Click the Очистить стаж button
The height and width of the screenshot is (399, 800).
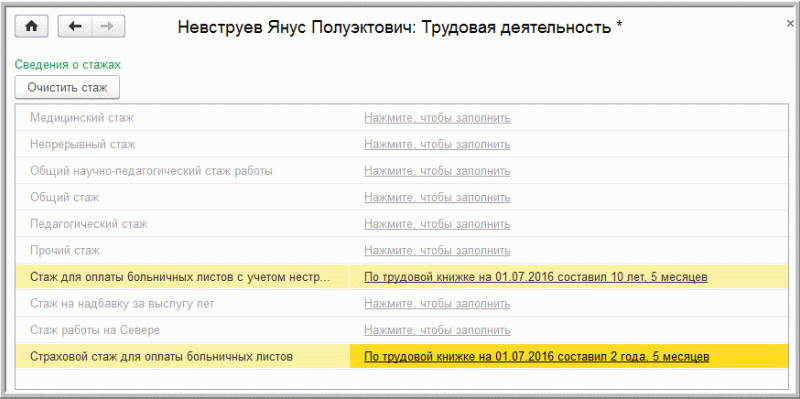[x=67, y=87]
